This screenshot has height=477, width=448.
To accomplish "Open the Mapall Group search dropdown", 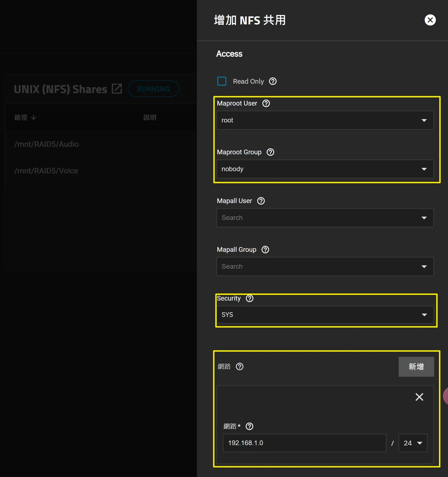I will [325, 267].
